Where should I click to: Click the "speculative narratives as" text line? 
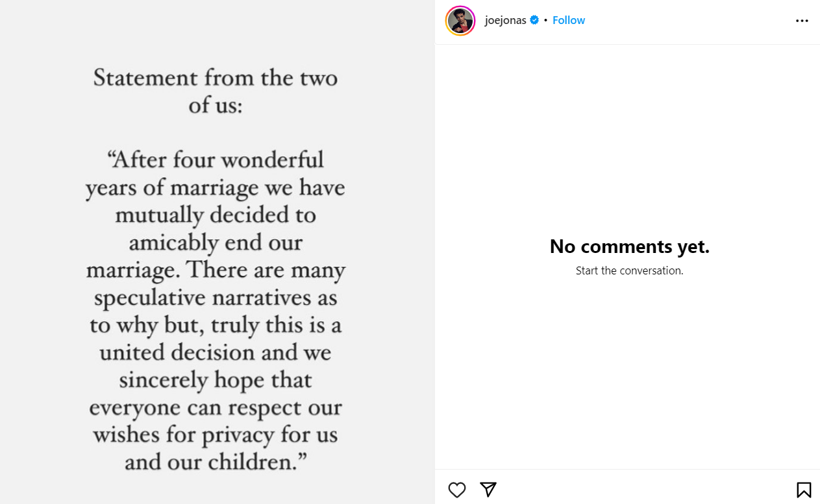tap(216, 298)
